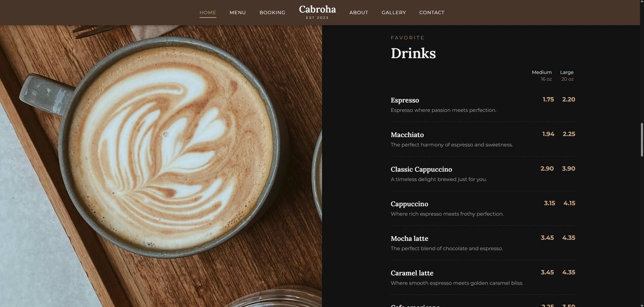
Task: Click the Drinks section heading
Action: click(x=413, y=53)
